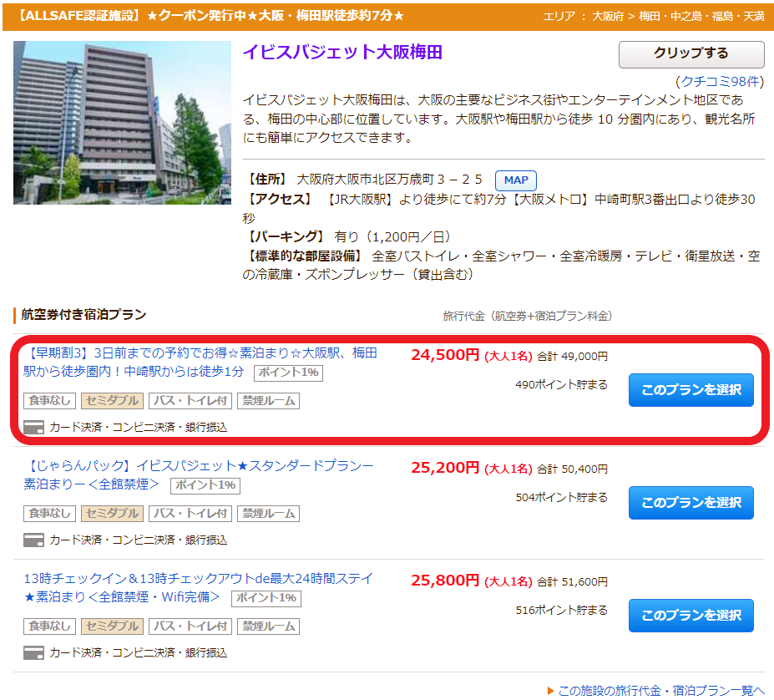774x700 pixels.
Task: Click the 25,200円 price text
Action: click(x=445, y=467)
